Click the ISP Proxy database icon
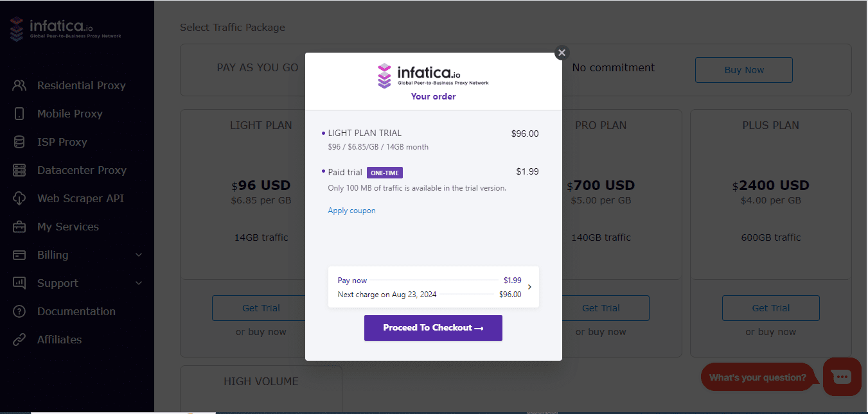 click(x=19, y=142)
